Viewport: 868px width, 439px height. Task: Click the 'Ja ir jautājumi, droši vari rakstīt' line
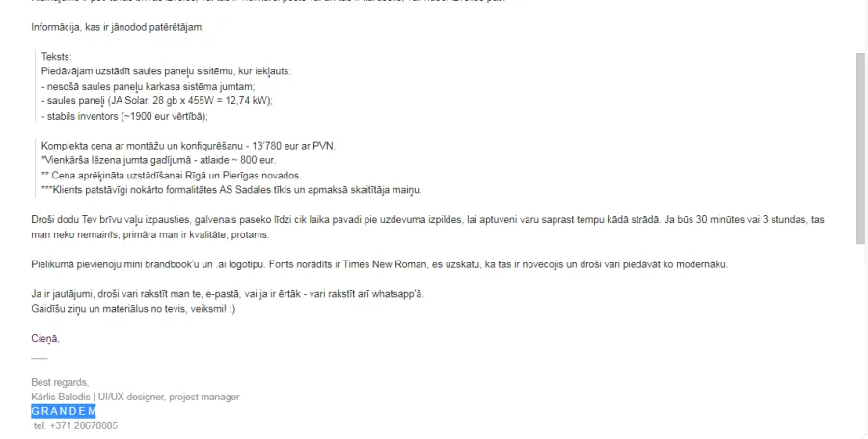click(228, 294)
